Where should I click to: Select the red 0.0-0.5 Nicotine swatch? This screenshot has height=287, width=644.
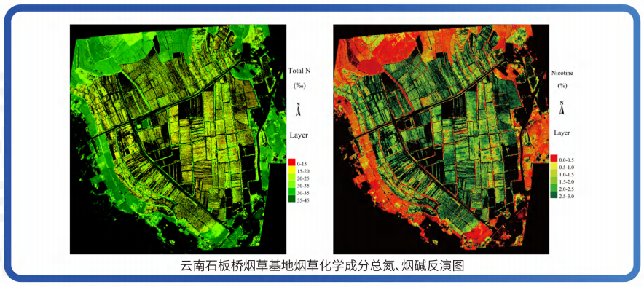point(554,159)
